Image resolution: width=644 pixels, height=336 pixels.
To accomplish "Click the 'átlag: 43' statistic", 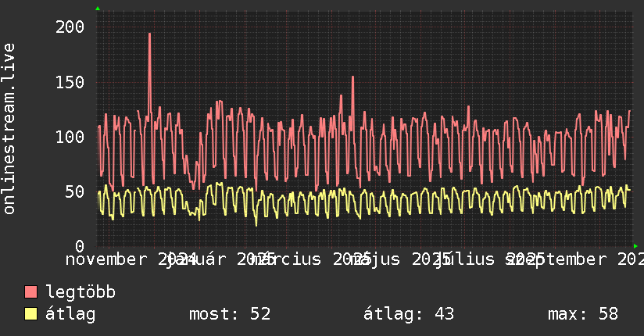I will point(409,314).
